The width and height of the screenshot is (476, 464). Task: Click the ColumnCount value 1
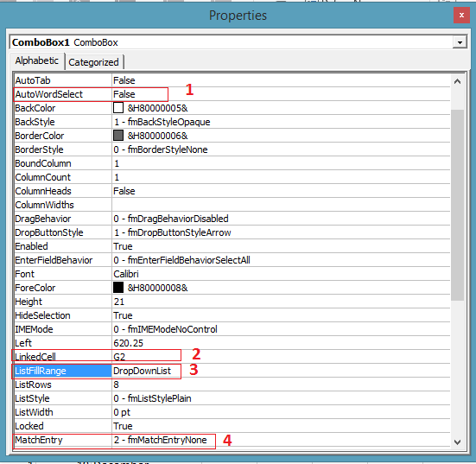(x=117, y=177)
